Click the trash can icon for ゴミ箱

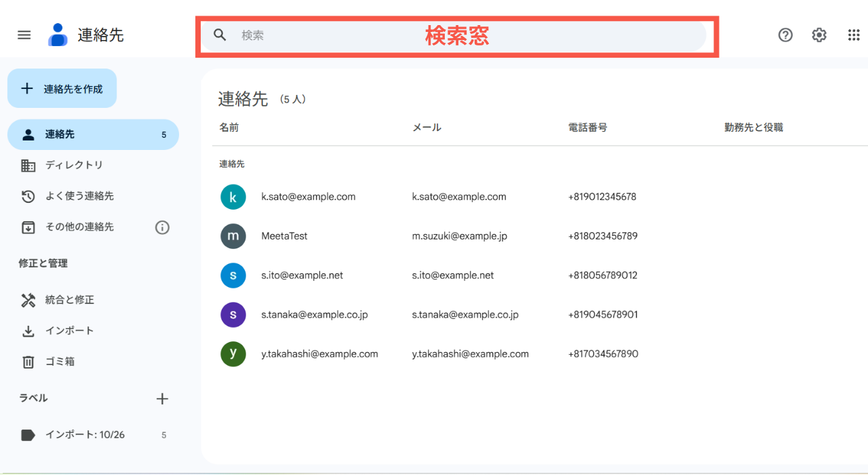28,362
